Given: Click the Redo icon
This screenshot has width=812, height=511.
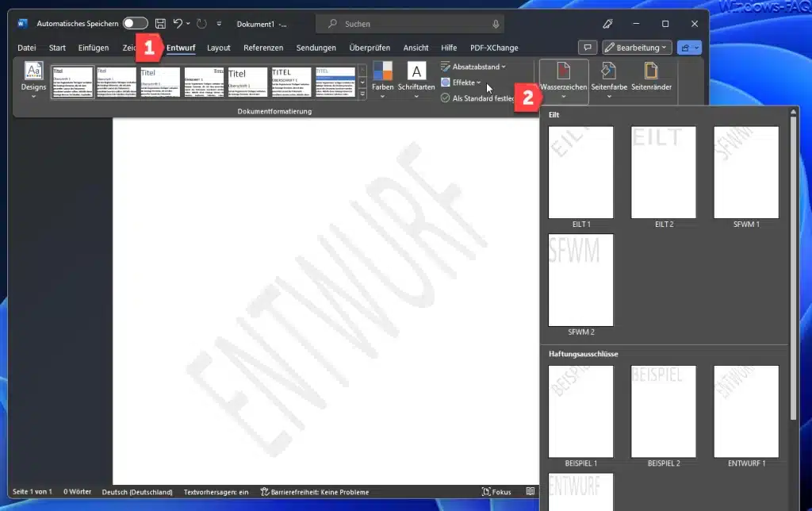Looking at the screenshot, I should (201, 24).
